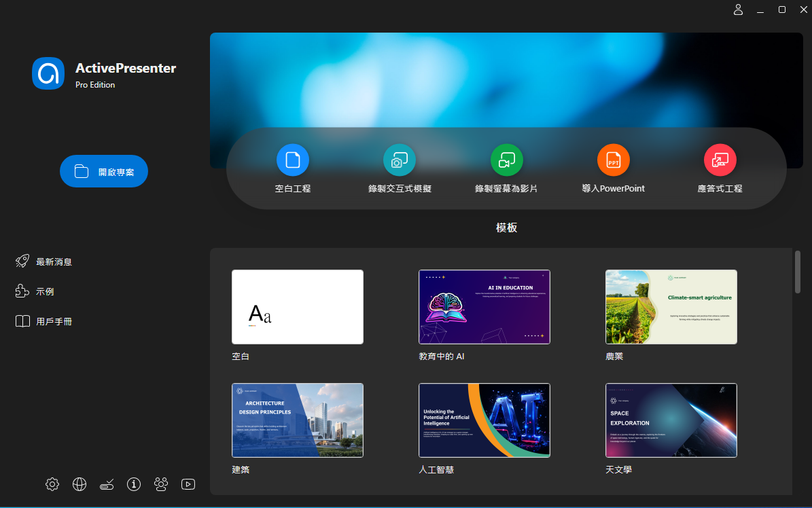Click the 人工智慧 caption text

pyautogui.click(x=436, y=470)
